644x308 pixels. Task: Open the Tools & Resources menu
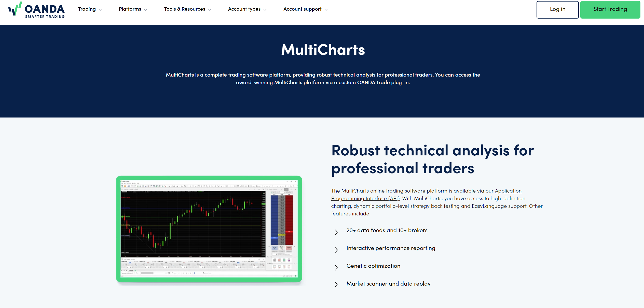(x=185, y=9)
